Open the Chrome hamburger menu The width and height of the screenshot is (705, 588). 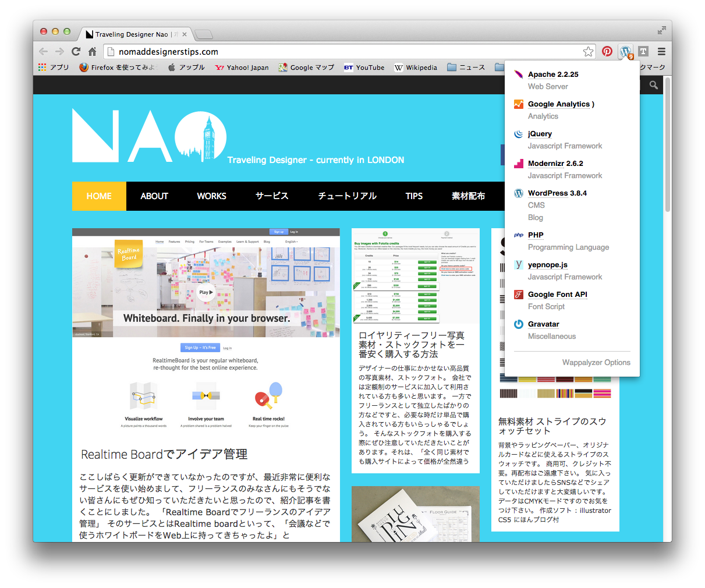[661, 51]
